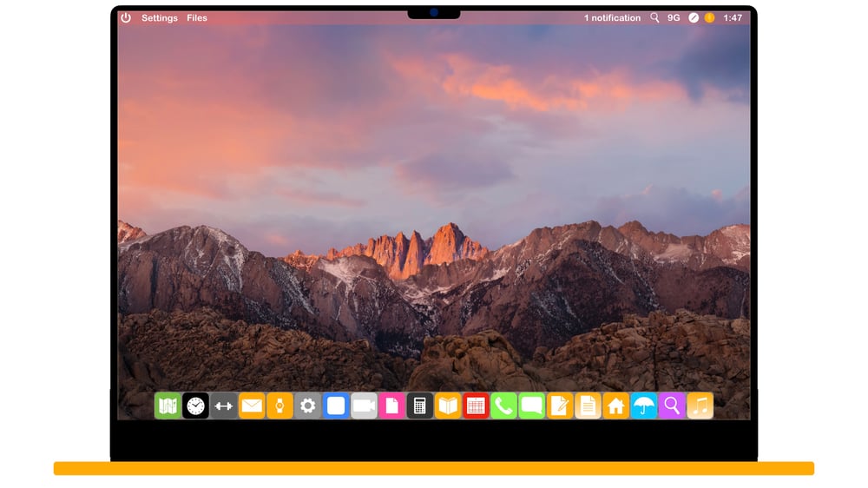Launch the blue rounded-square app

(336, 406)
